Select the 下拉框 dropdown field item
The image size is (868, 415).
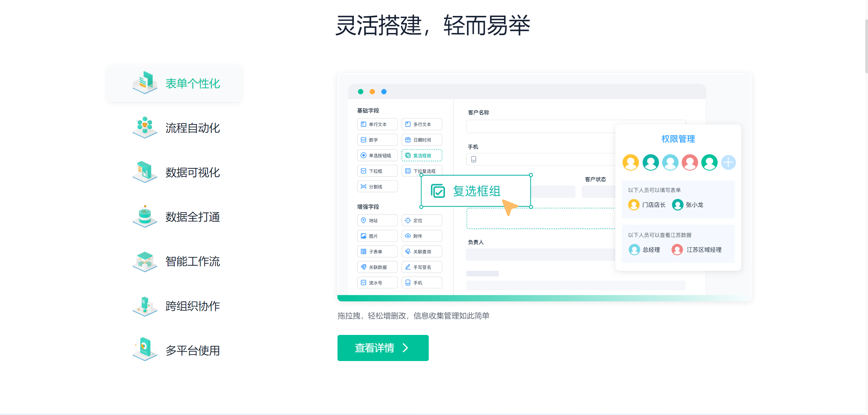tap(377, 171)
